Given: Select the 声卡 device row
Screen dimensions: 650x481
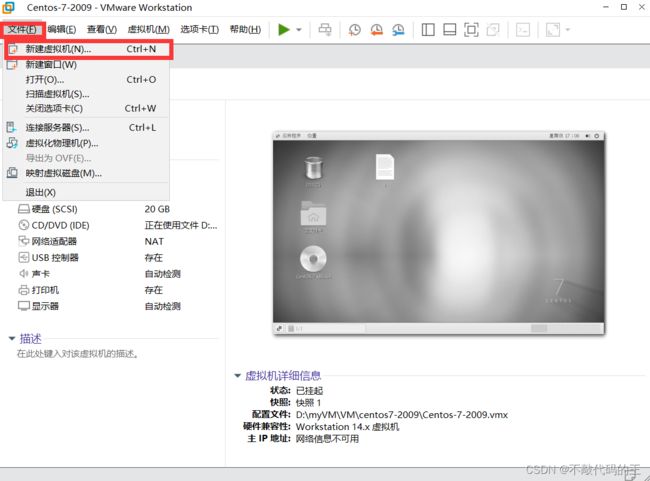Looking at the screenshot, I should tap(117, 274).
